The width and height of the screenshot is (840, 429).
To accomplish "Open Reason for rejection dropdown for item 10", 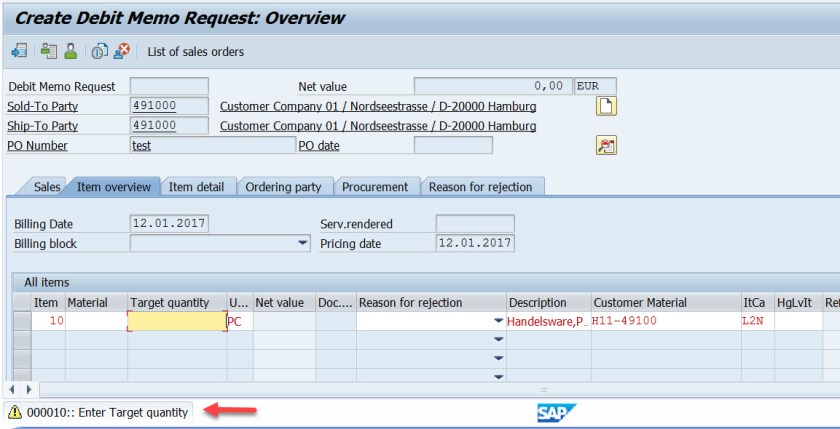I will [499, 321].
